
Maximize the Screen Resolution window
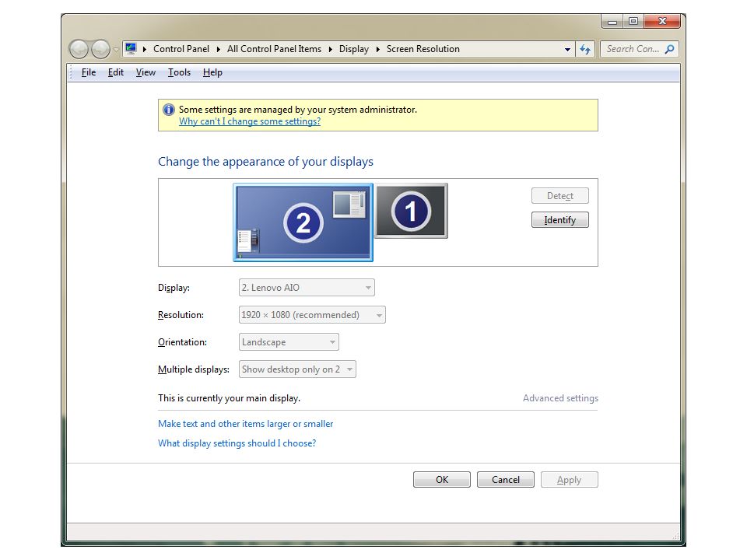pos(633,22)
